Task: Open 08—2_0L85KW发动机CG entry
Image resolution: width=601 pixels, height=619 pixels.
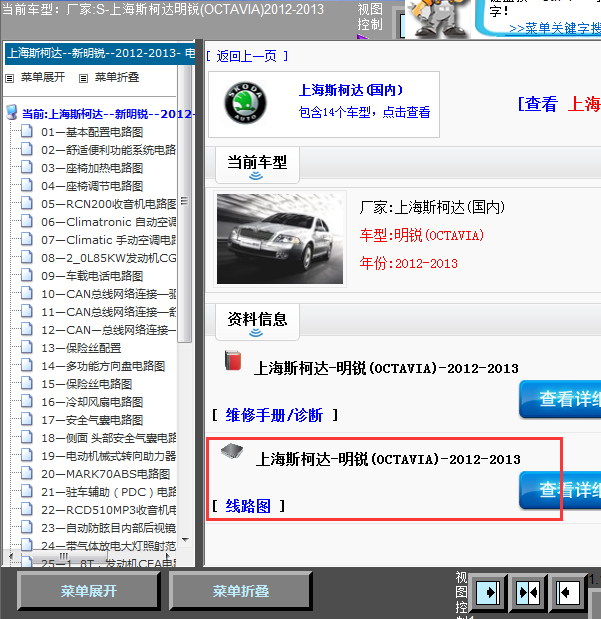Action: [109, 258]
